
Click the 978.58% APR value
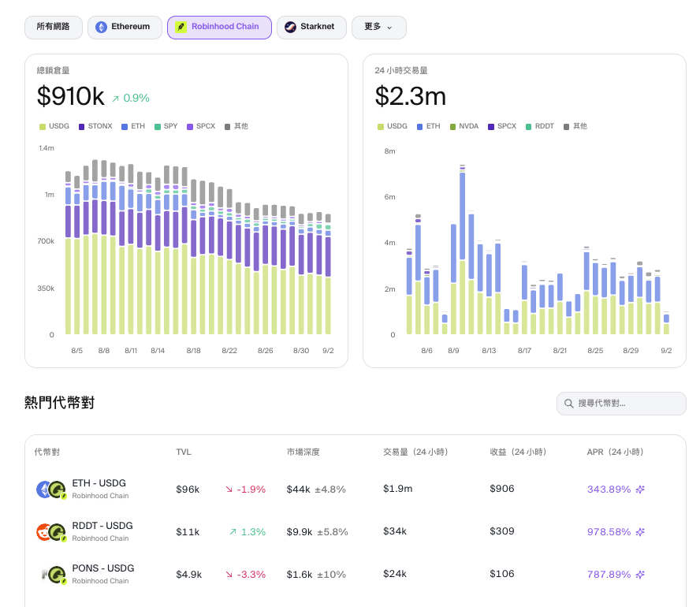(x=609, y=532)
